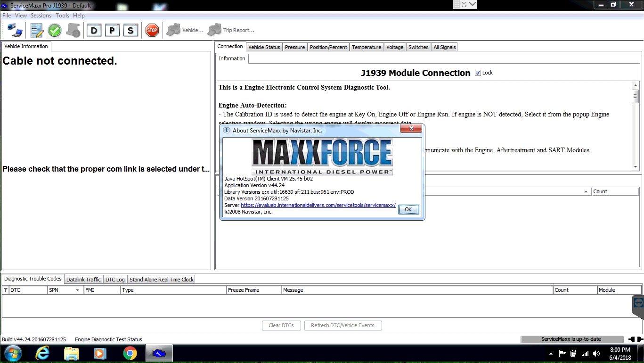The width and height of the screenshot is (644, 363).
Task: Click the DTC filter funnel icon
Action: [x=6, y=290]
